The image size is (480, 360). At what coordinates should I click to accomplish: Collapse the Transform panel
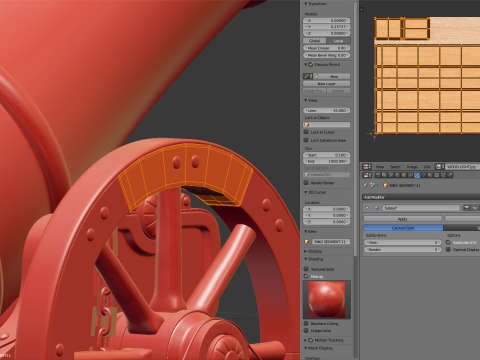pos(306,4)
